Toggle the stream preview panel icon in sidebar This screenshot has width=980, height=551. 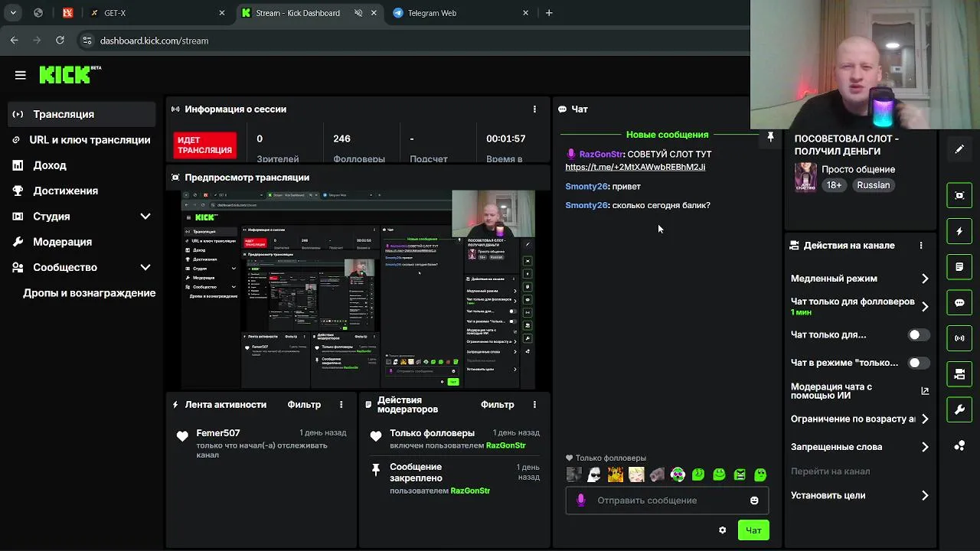tap(959, 195)
